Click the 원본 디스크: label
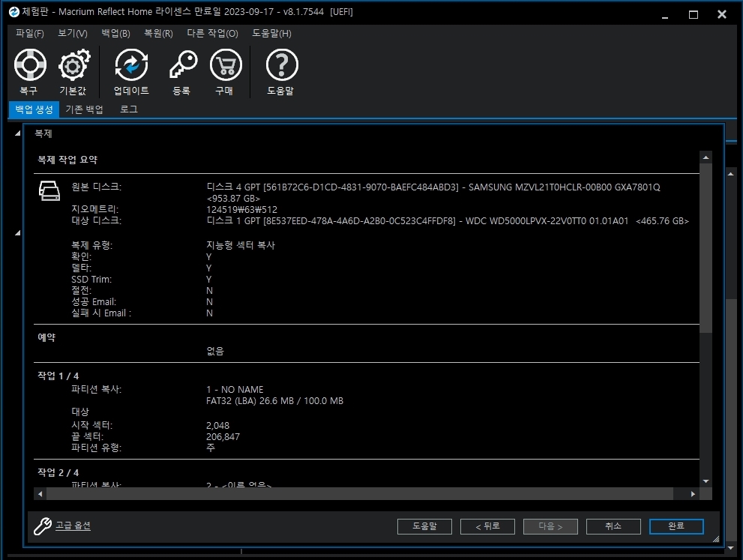This screenshot has height=560, width=743. pos(96,187)
